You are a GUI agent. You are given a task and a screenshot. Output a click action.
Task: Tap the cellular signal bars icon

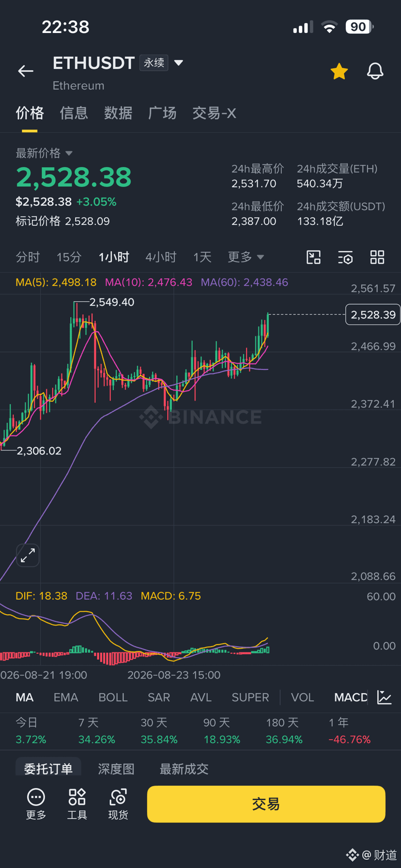click(303, 27)
